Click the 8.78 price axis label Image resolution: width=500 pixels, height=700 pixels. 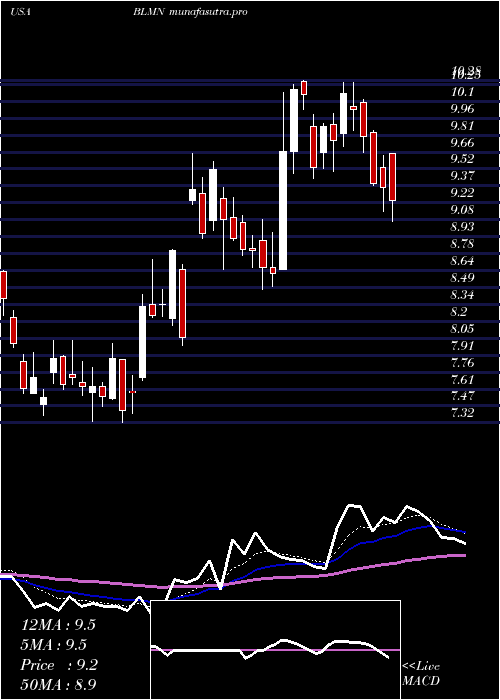click(x=464, y=244)
